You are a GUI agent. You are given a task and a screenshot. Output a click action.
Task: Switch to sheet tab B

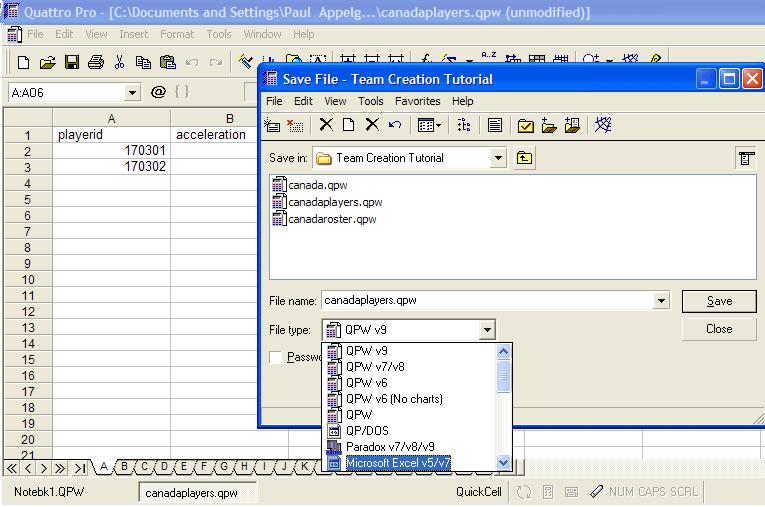124,466
